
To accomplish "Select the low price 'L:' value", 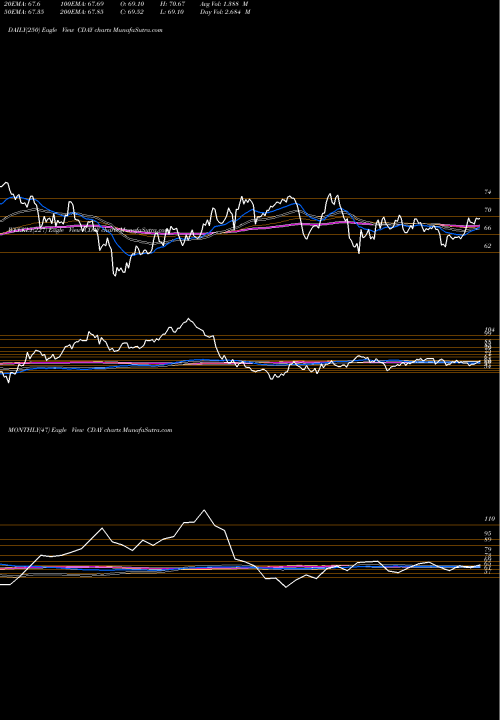I will tap(172, 12).
